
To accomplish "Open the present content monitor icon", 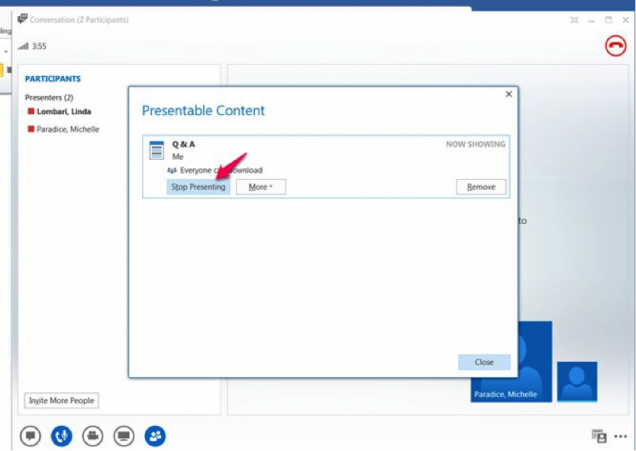I will coord(124,436).
